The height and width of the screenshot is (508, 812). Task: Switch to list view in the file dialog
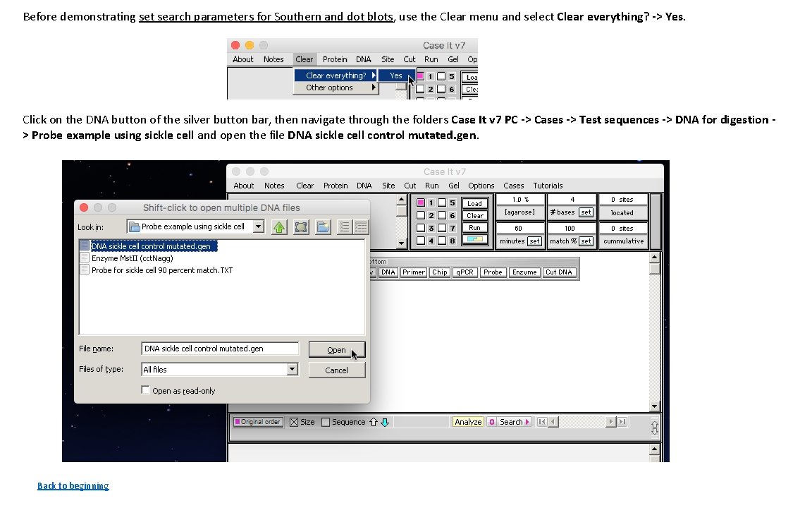[344, 227]
